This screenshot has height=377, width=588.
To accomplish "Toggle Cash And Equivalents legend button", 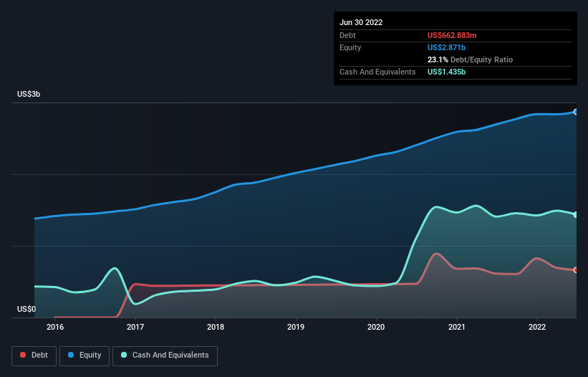I will click(x=165, y=355).
